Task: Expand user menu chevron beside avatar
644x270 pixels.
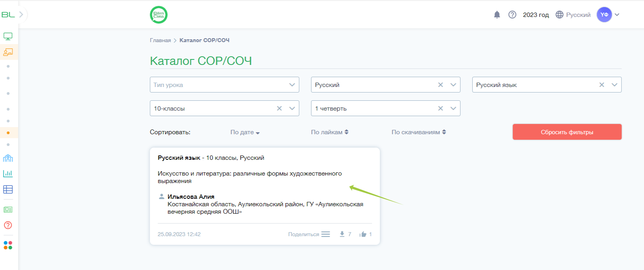Action: point(617,15)
